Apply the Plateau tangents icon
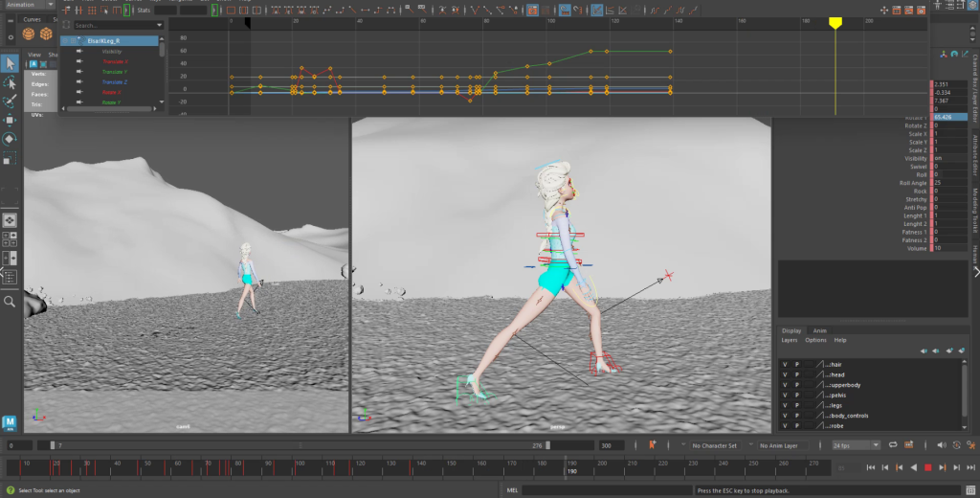980x498 pixels. 390,11
